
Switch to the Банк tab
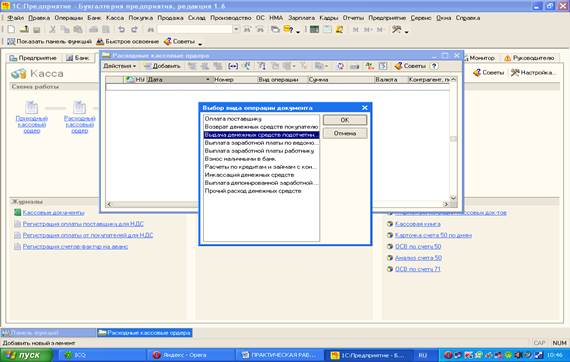[x=78, y=58]
